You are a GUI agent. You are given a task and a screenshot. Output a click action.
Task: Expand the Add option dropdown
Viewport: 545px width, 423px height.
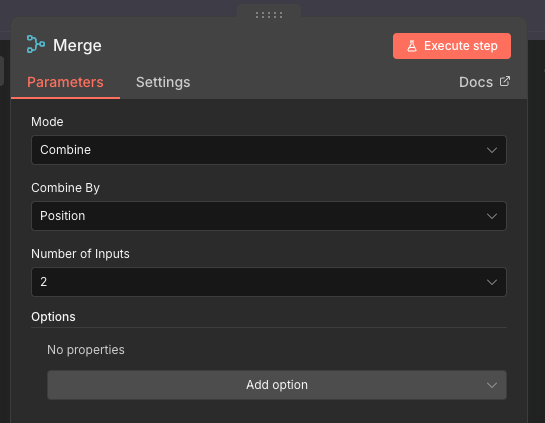[x=277, y=385]
